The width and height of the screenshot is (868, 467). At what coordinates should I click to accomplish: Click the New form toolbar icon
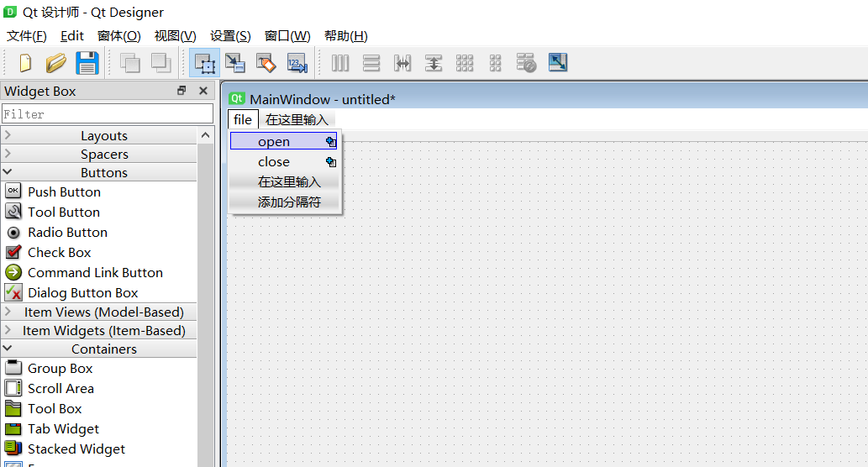pos(25,63)
